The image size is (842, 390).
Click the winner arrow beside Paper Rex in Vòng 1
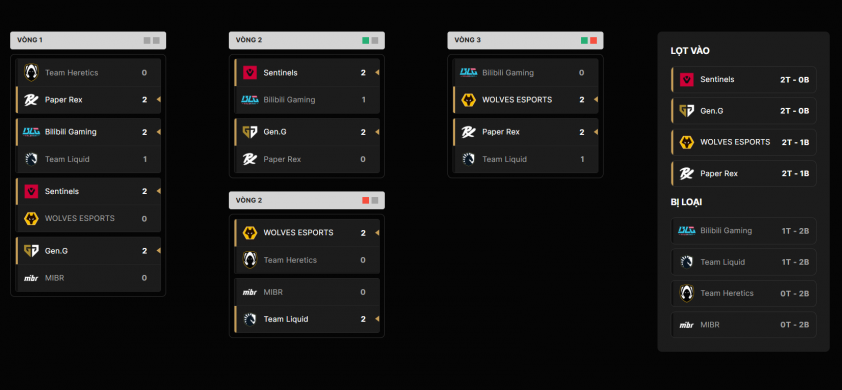click(x=158, y=100)
